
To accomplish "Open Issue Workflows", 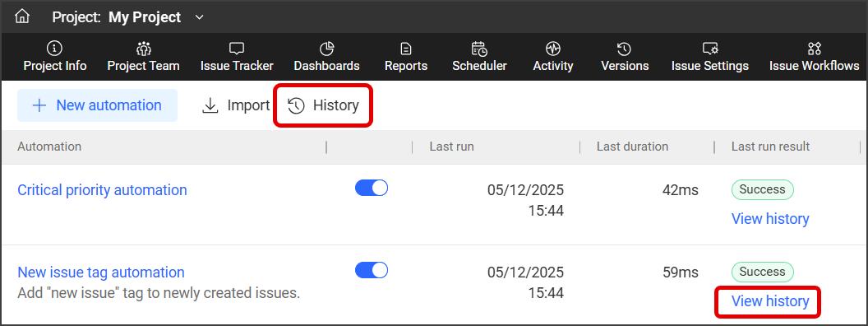I will (815, 57).
